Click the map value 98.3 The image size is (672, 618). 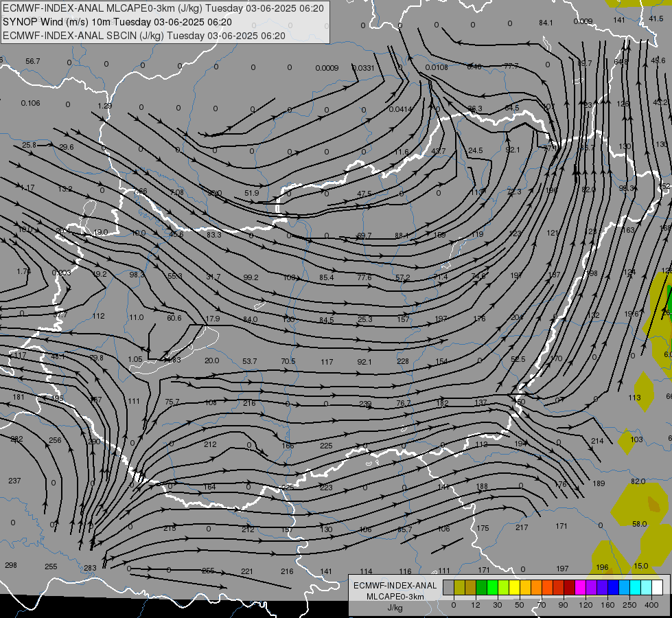coord(137,275)
